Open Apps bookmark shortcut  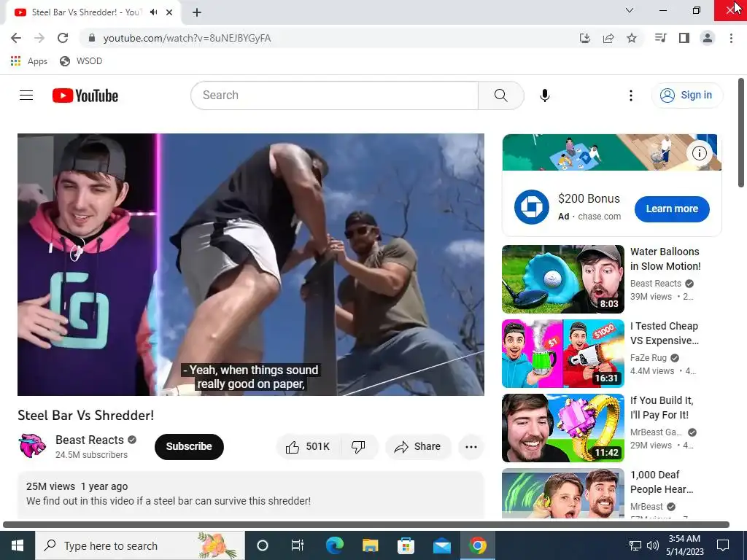29,61
